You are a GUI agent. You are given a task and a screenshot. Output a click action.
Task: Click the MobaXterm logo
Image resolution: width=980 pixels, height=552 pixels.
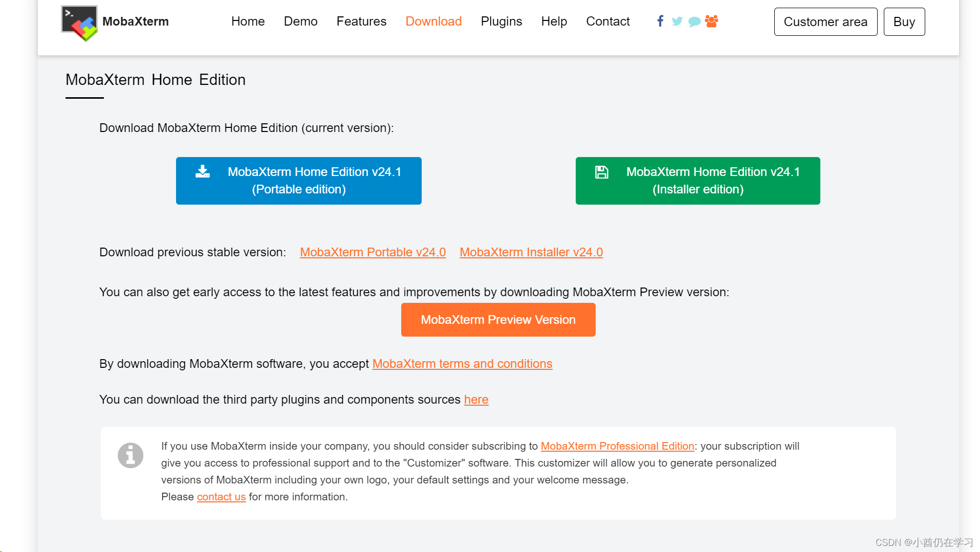(79, 23)
